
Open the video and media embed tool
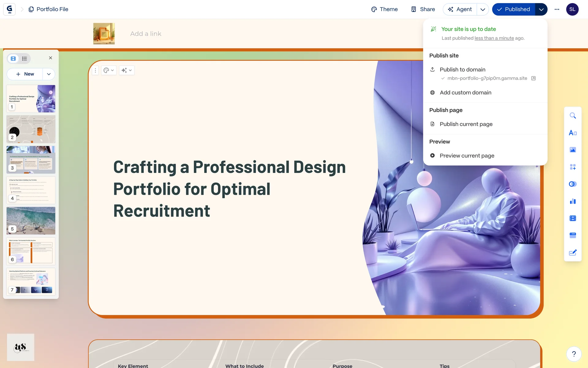[572, 218]
